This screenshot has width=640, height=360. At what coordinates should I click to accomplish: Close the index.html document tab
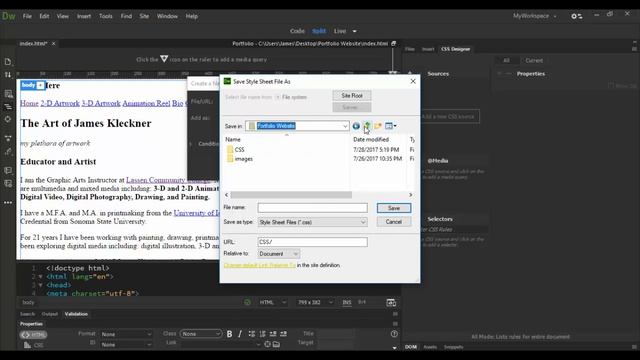(x=53, y=43)
